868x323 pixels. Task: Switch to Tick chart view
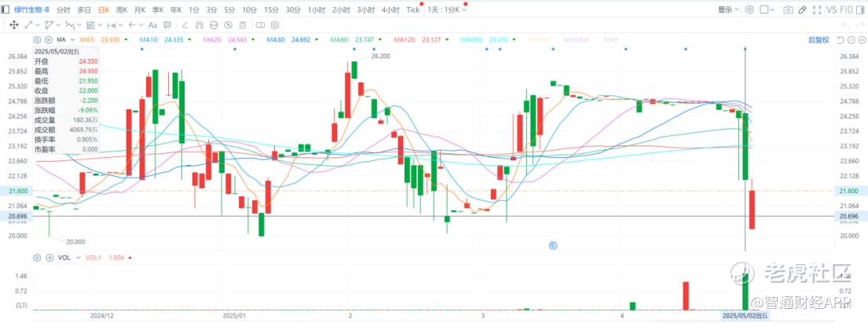(x=413, y=10)
